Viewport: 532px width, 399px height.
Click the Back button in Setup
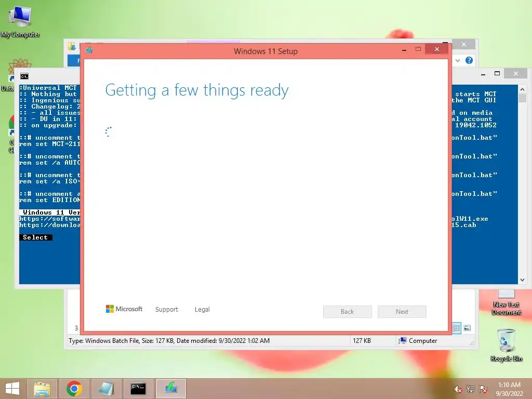[x=348, y=312]
